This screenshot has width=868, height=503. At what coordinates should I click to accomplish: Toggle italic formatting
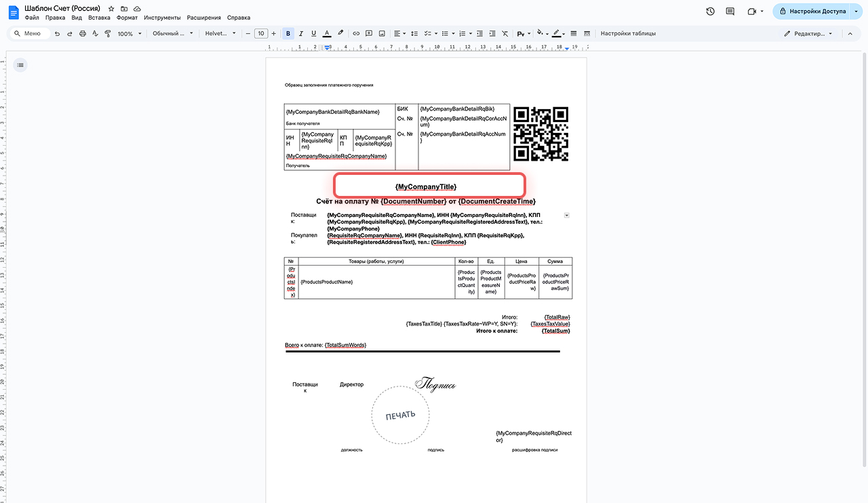click(300, 33)
